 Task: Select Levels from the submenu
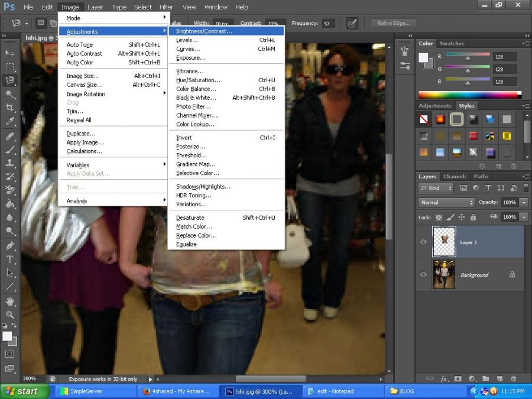[x=226, y=40]
